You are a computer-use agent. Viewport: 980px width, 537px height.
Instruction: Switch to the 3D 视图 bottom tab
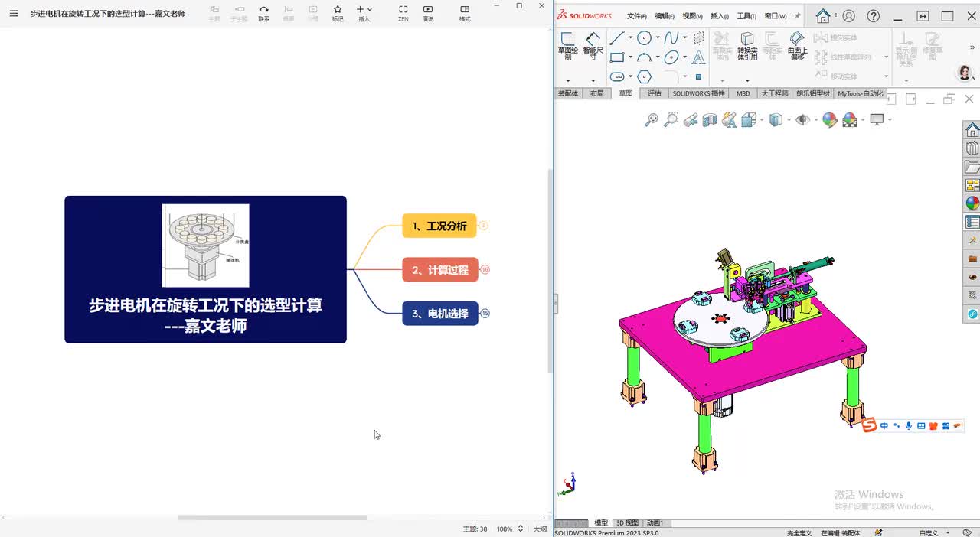coord(627,523)
